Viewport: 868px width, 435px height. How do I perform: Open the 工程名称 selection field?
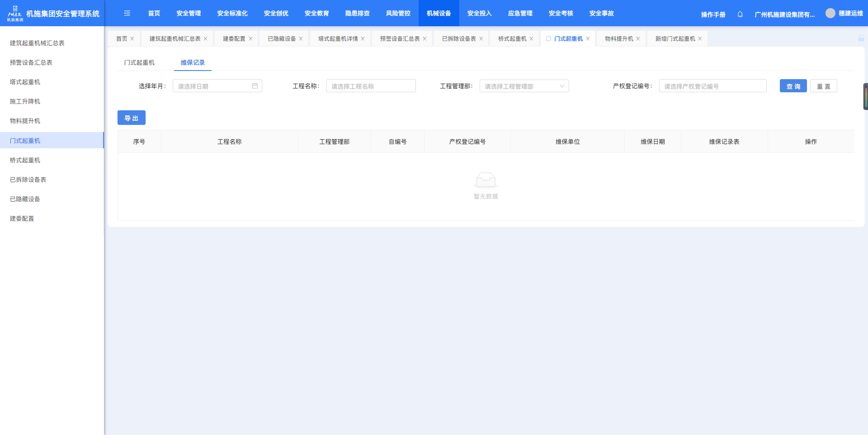click(x=371, y=86)
